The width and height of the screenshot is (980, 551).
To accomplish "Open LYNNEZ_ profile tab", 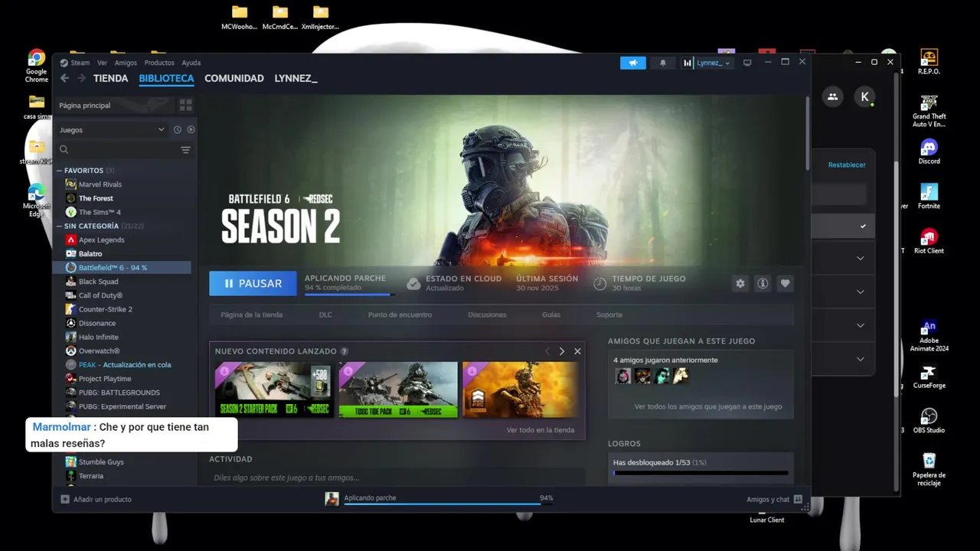I will pos(296,78).
